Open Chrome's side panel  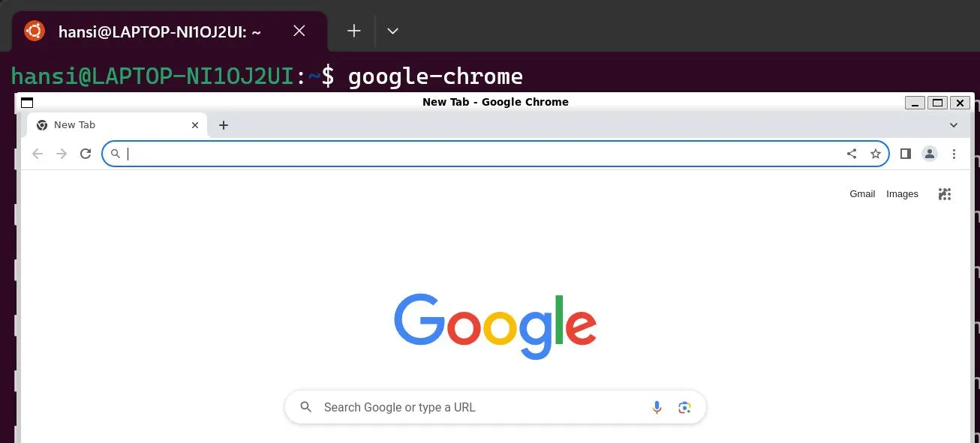[905, 154]
